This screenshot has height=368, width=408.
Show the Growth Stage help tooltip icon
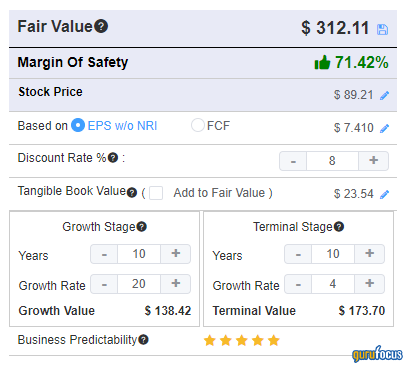142,227
